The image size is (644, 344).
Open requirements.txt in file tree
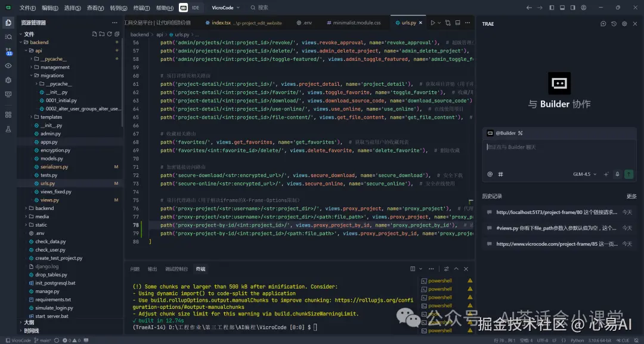52,300
